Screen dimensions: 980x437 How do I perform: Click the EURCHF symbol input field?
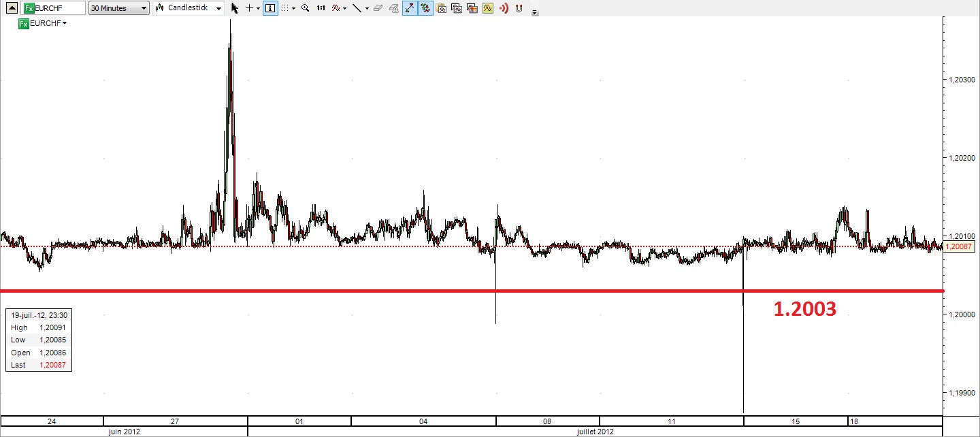click(53, 8)
